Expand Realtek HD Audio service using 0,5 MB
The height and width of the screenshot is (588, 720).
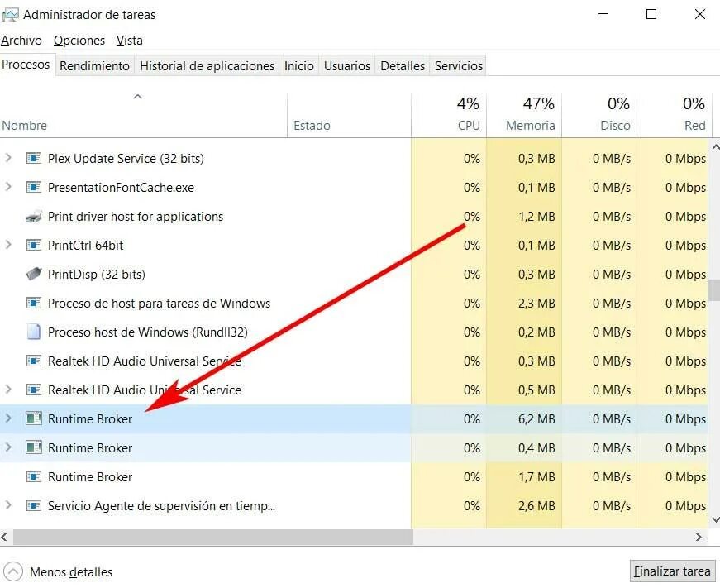tap(8, 390)
